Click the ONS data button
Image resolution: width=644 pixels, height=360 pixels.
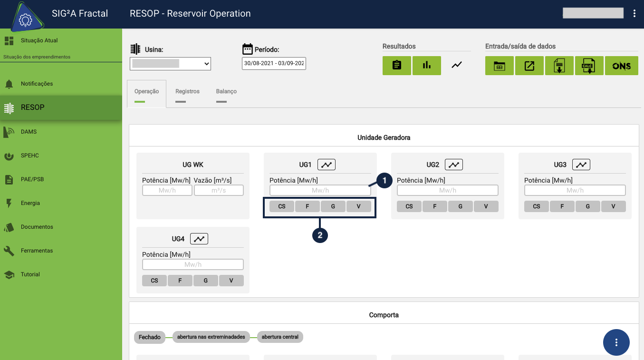coord(621,66)
